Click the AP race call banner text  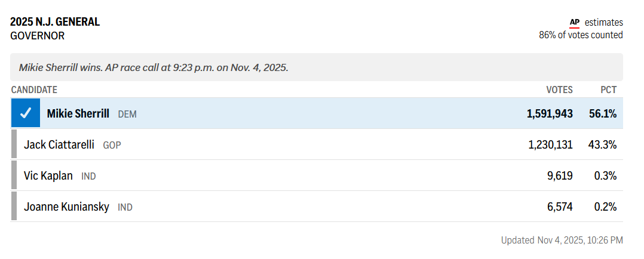[154, 67]
